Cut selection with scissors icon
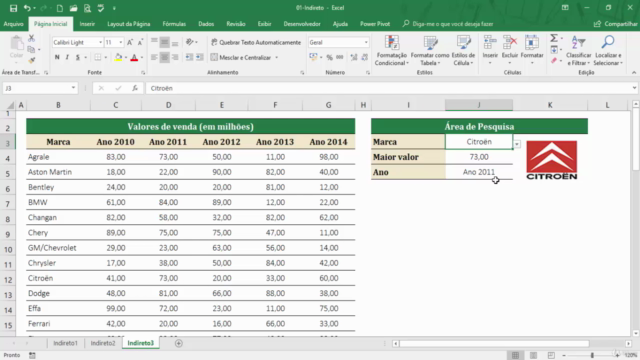640x360 pixels. (x=31, y=38)
